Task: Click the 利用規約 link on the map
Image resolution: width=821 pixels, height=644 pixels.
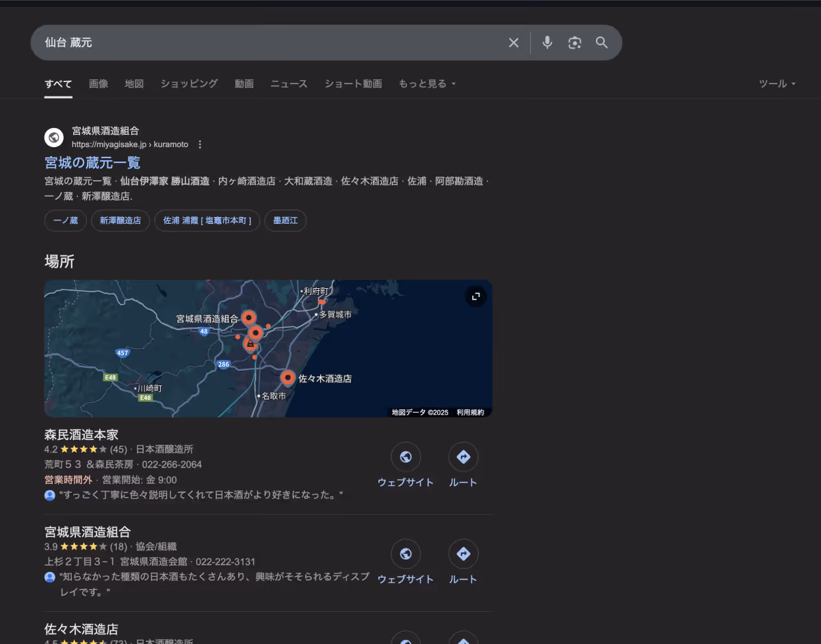Action: (x=470, y=413)
